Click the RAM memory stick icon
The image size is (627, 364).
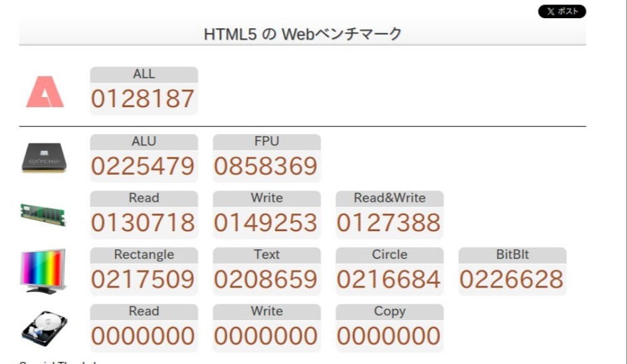tap(43, 214)
